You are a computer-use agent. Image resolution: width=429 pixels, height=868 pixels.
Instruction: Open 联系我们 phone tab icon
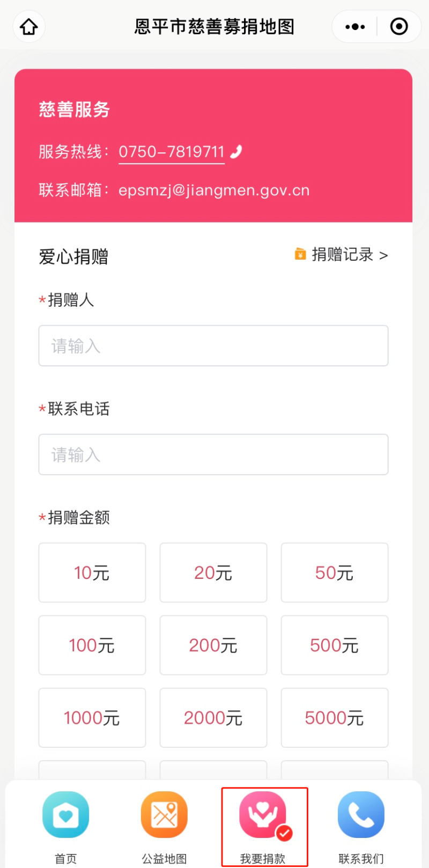[361, 814]
